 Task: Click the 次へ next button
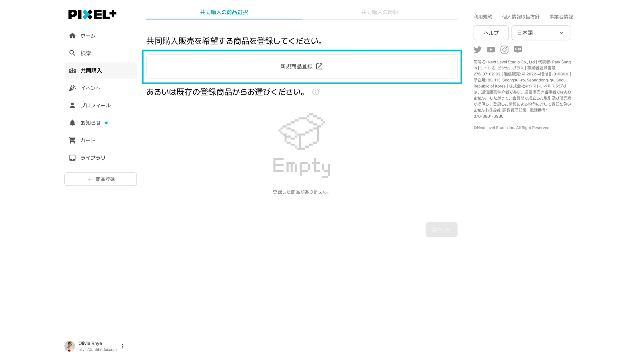pos(441,230)
